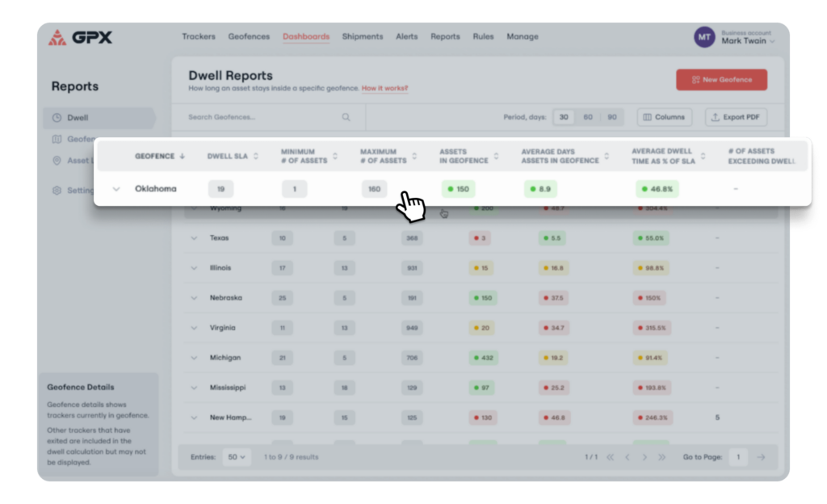Screen dimensions: 827x504
Task: Select the 90 days period
Action: click(612, 117)
